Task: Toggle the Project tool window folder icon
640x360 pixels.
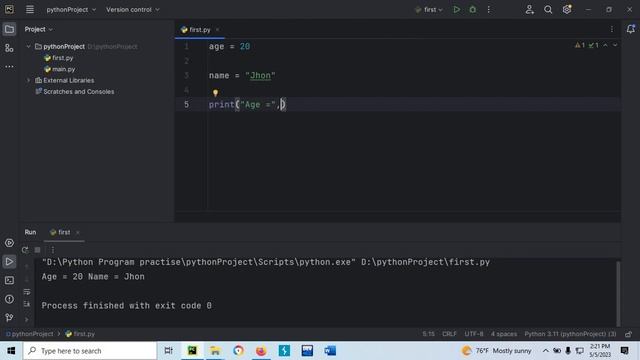Action: (9, 29)
